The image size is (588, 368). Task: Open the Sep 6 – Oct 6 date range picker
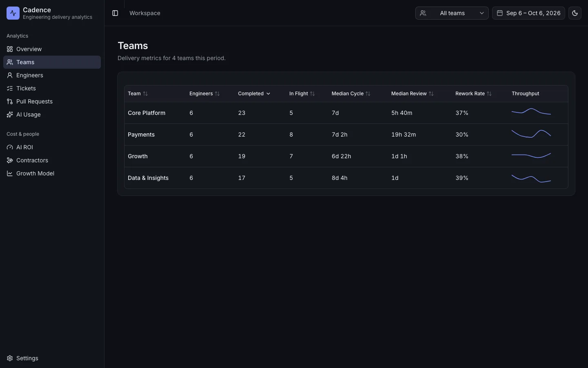click(528, 13)
